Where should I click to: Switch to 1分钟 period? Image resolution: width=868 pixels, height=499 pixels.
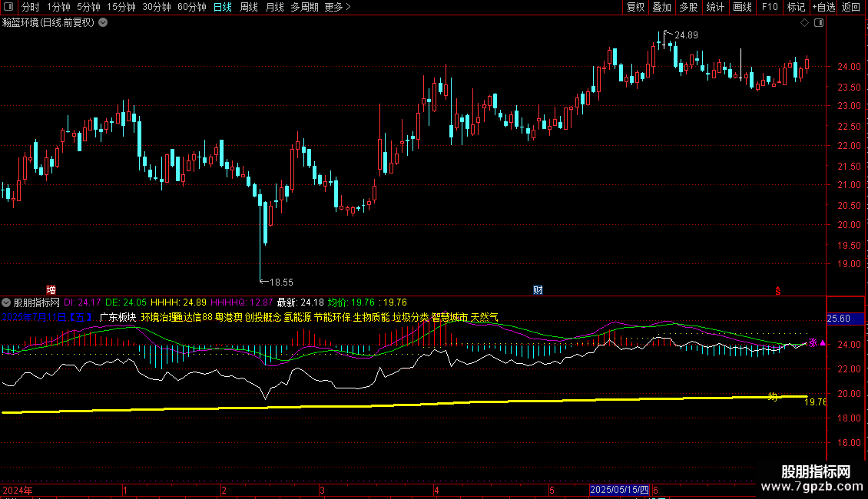58,7
